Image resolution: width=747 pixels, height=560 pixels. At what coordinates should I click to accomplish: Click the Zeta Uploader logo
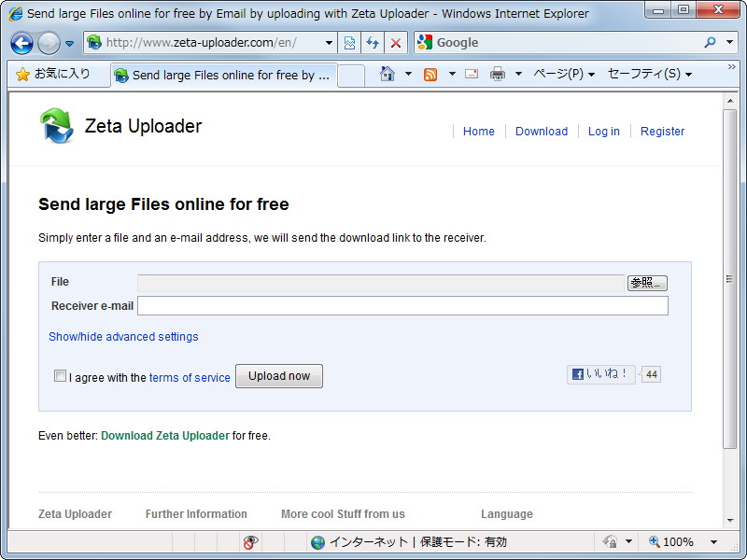point(54,126)
